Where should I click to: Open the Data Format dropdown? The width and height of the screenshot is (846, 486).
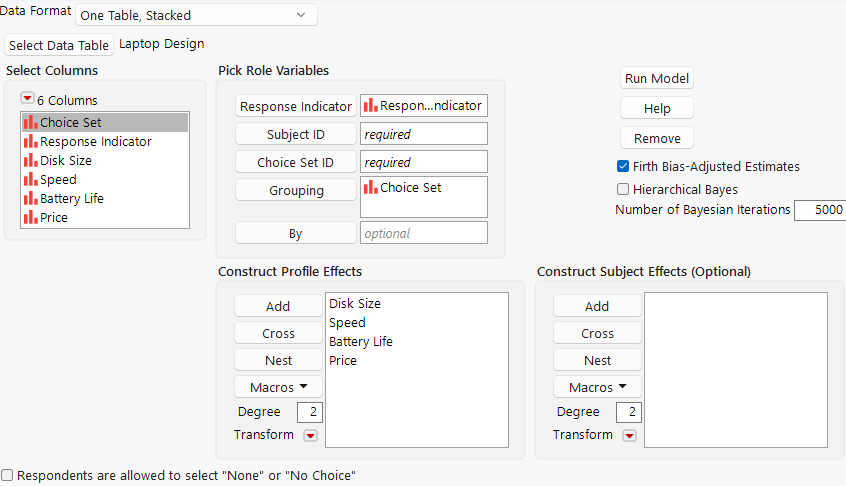(196, 15)
